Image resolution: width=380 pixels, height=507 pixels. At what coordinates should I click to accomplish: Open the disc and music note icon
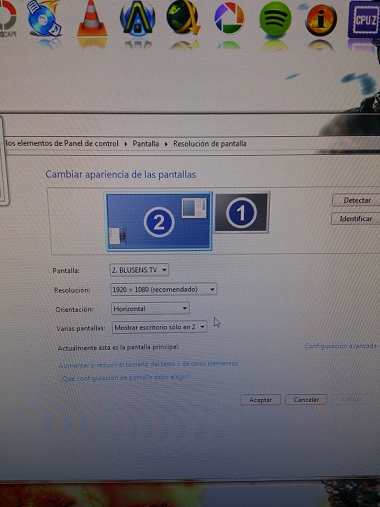click(44, 18)
